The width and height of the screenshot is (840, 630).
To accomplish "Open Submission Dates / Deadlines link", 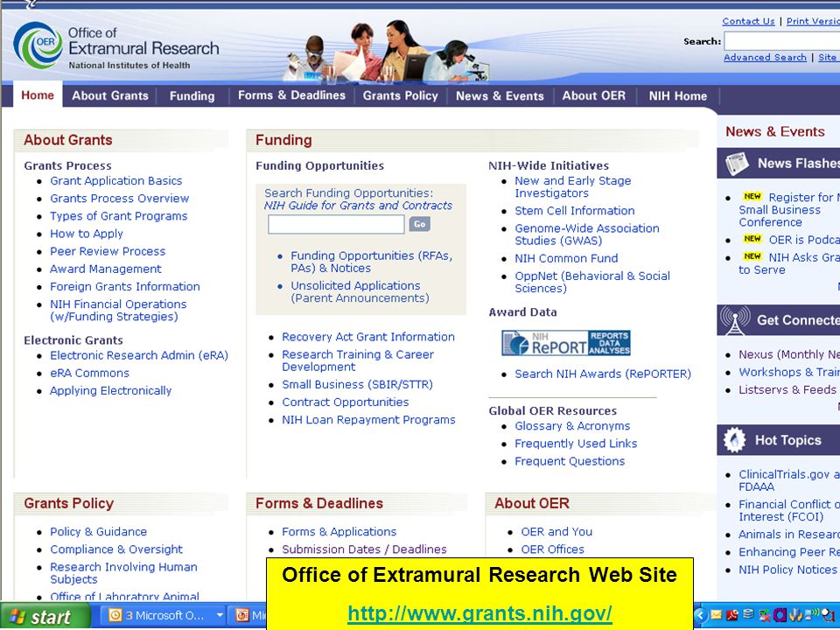I will [x=364, y=549].
